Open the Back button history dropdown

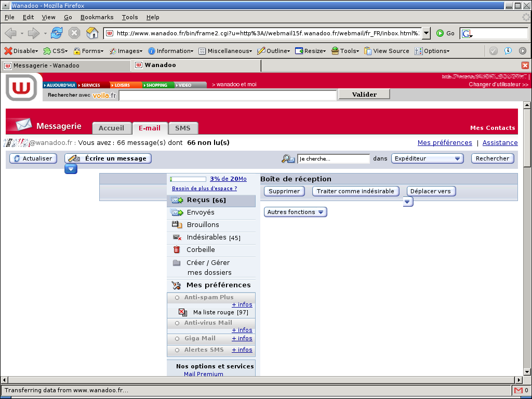(x=22, y=33)
